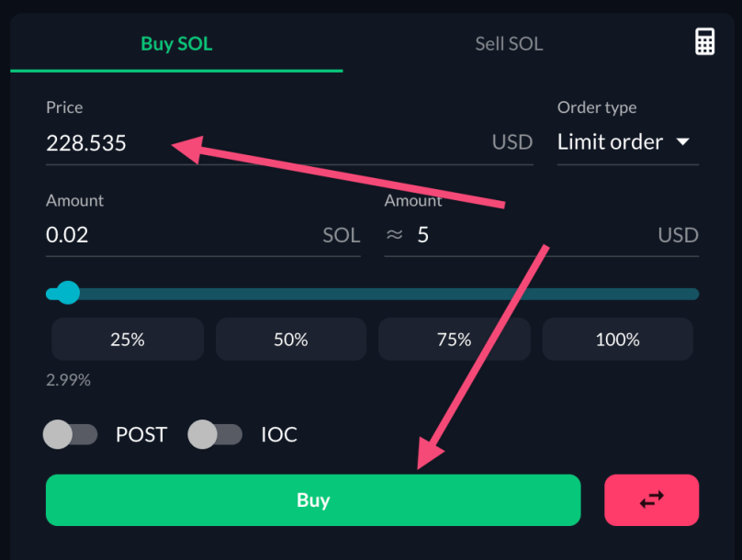This screenshot has height=560, width=742.
Task: Select the 25% amount preset
Action: point(127,339)
